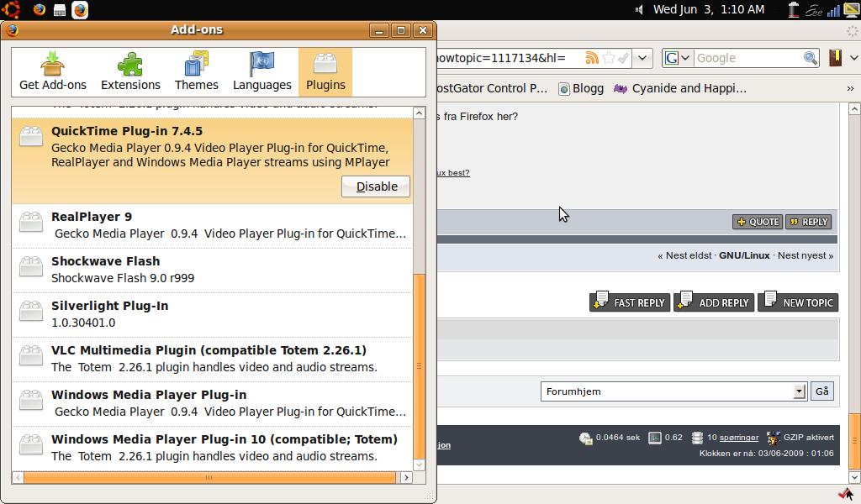Open the volume control speaker icon

point(639,10)
